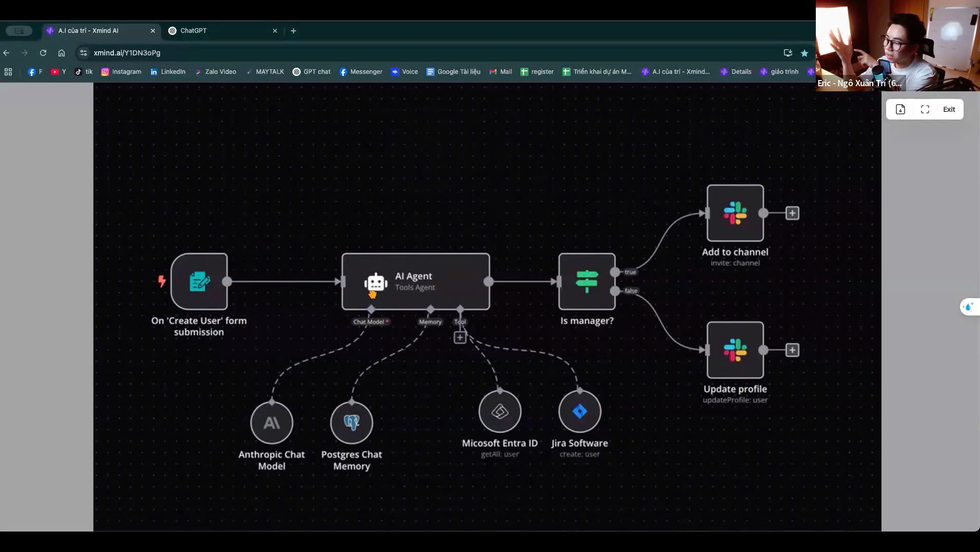The image size is (980, 552).
Task: Bookmark this page with the star icon
Action: pos(805,53)
